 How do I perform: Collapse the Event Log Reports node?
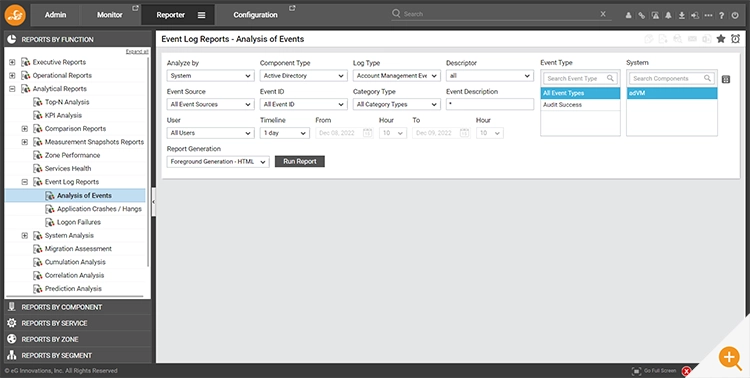point(25,182)
